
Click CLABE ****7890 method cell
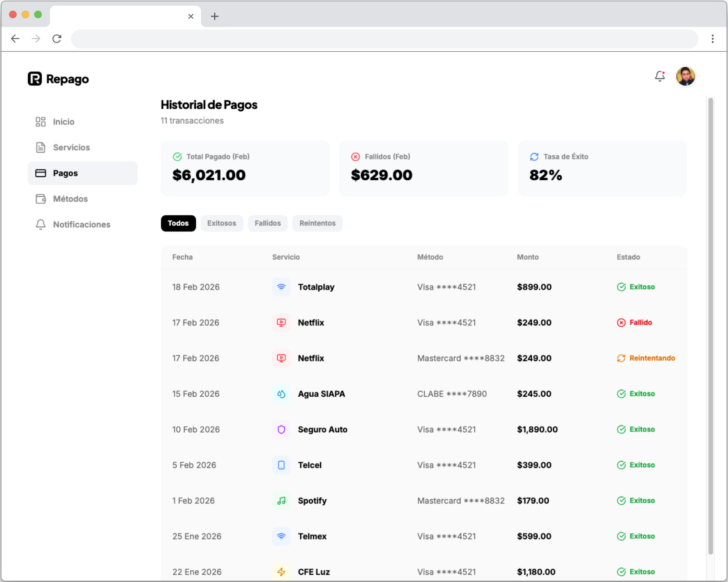coord(452,394)
